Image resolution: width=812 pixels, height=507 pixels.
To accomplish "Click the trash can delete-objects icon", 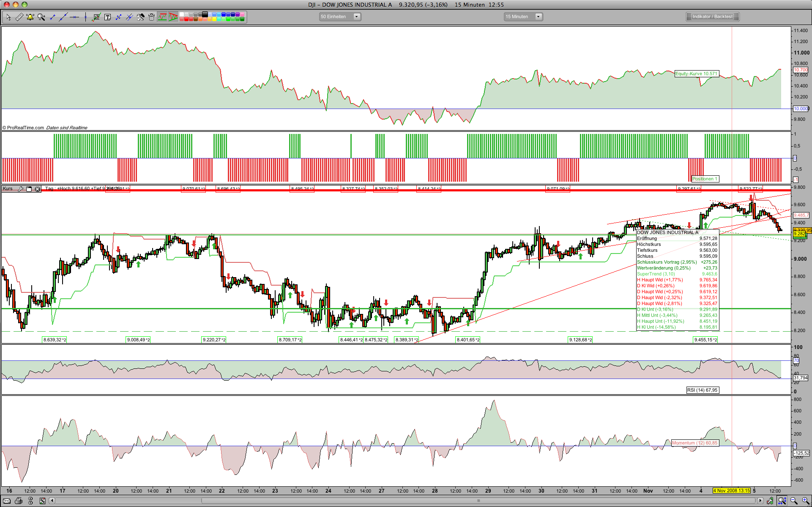I will pyautogui.click(x=151, y=17).
